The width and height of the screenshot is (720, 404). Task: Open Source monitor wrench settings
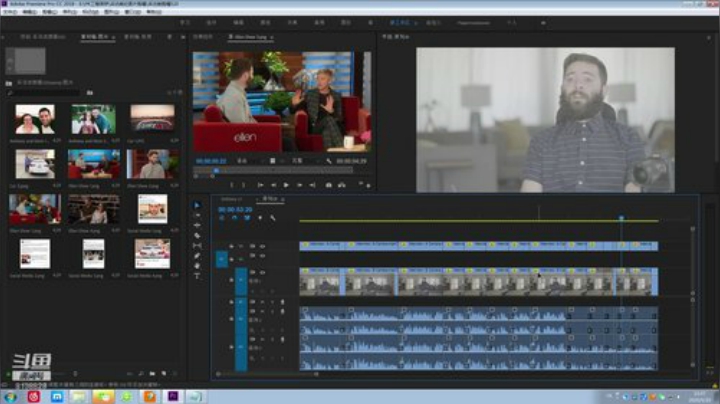[329, 161]
